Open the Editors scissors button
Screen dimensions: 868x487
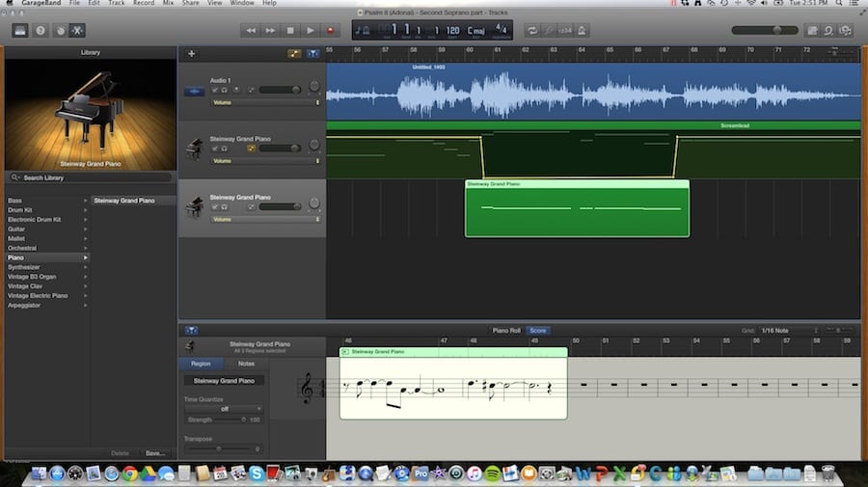click(x=77, y=31)
